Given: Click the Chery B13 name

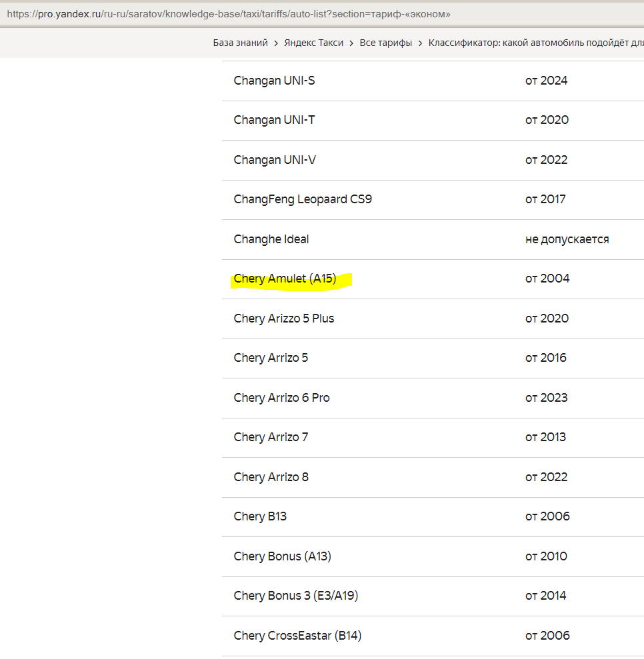Looking at the screenshot, I should 260,516.
